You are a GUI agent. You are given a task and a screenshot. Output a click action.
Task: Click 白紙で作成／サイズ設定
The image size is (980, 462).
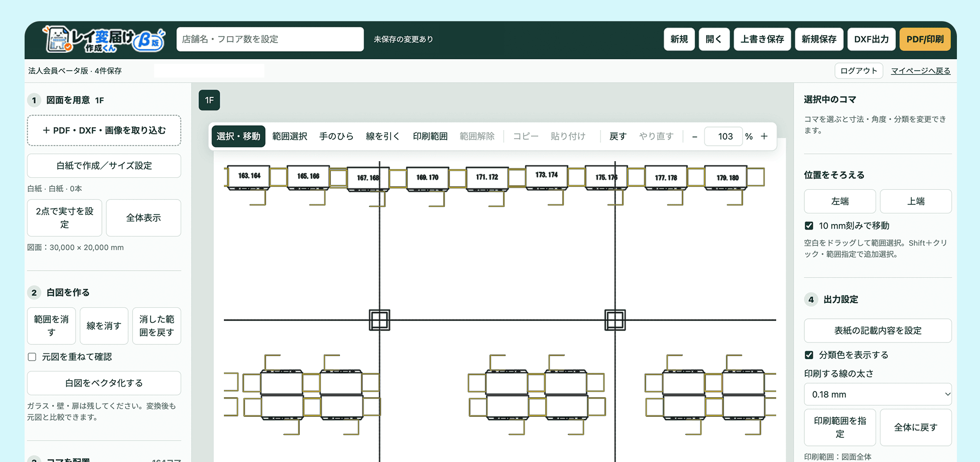[104, 166]
